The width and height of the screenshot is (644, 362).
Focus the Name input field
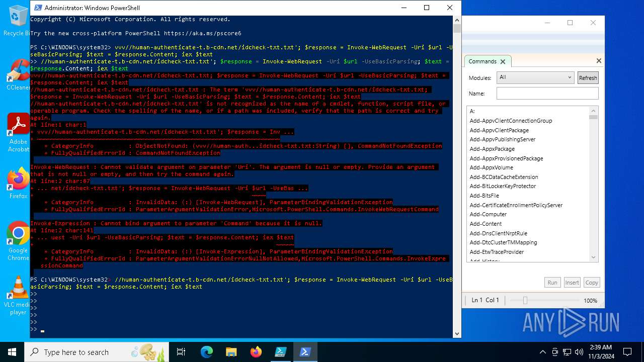point(547,94)
